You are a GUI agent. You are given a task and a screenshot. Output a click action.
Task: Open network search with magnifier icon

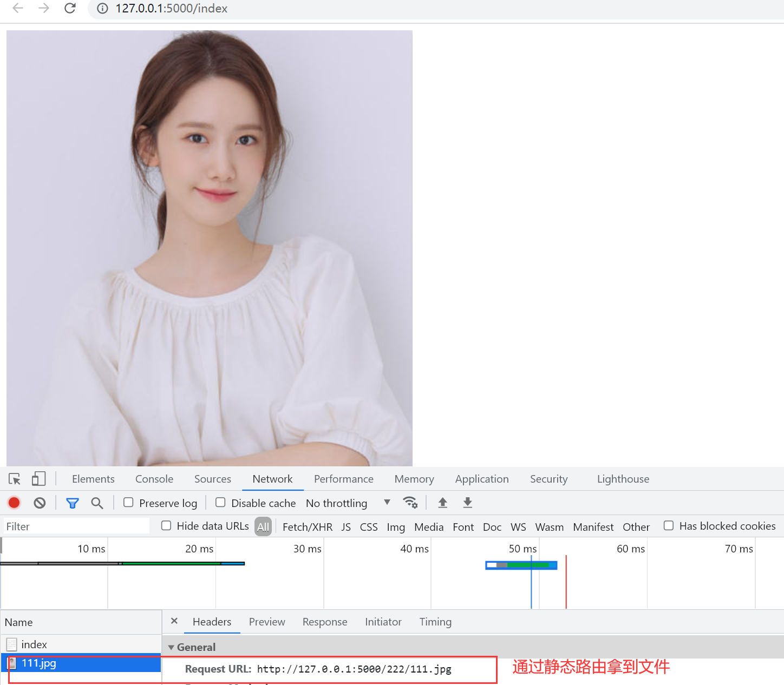[97, 503]
